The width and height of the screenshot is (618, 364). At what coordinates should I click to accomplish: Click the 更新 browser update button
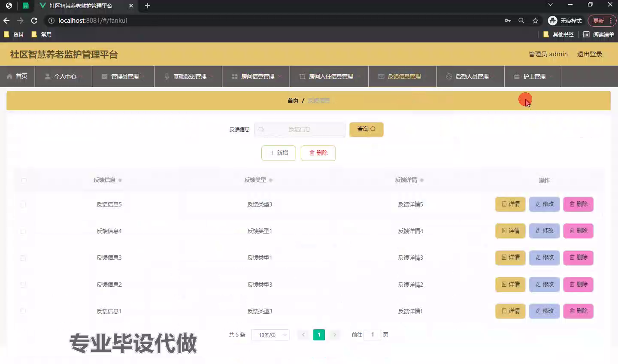tap(602, 21)
